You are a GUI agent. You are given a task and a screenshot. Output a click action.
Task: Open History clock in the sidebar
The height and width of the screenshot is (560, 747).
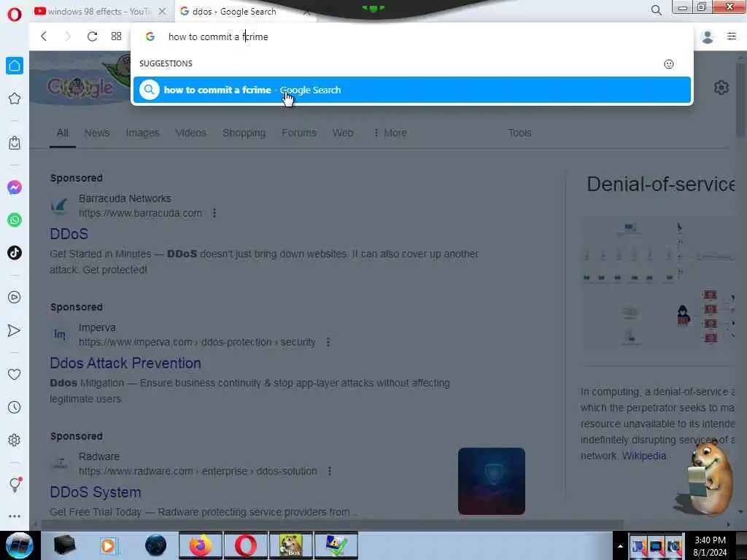pos(15,407)
